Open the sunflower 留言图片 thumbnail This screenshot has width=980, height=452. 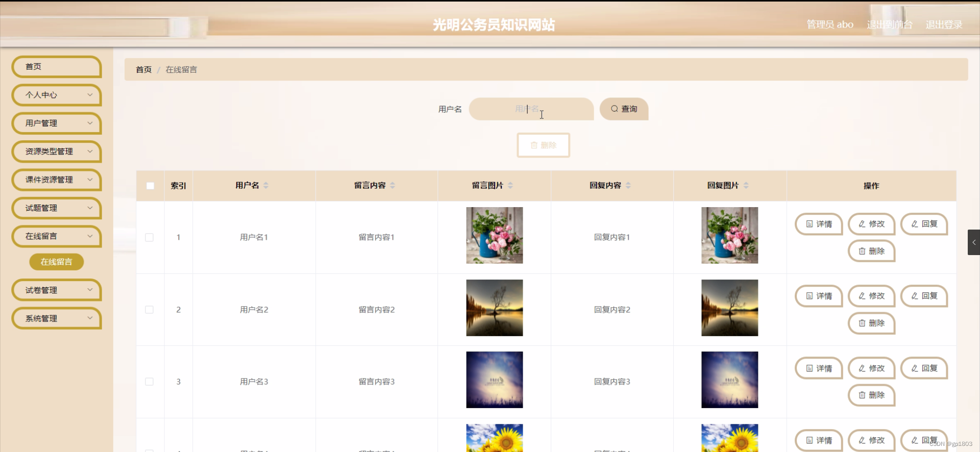[495, 438]
